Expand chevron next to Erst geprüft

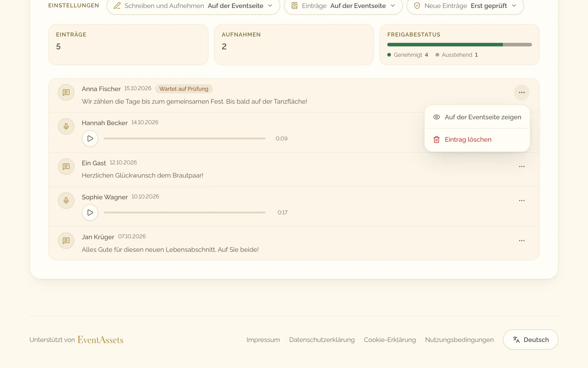pos(514,6)
